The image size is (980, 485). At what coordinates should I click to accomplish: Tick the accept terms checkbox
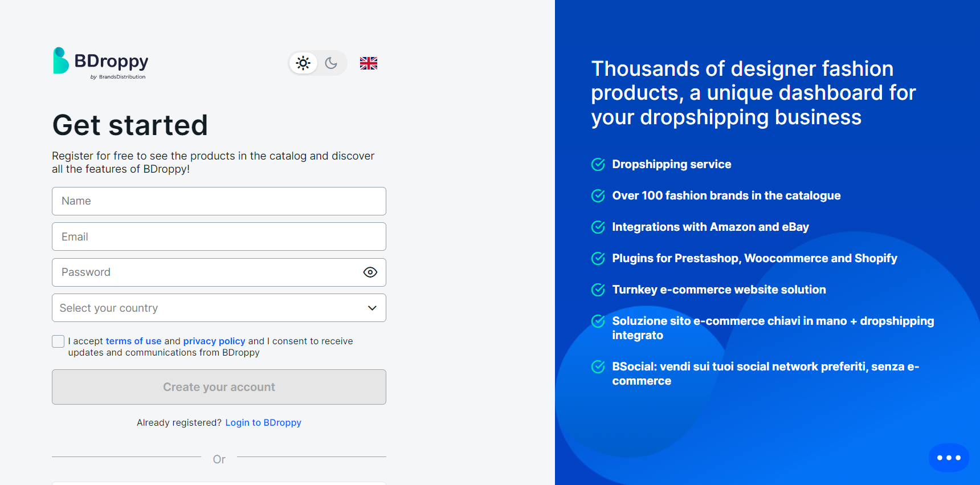click(58, 341)
